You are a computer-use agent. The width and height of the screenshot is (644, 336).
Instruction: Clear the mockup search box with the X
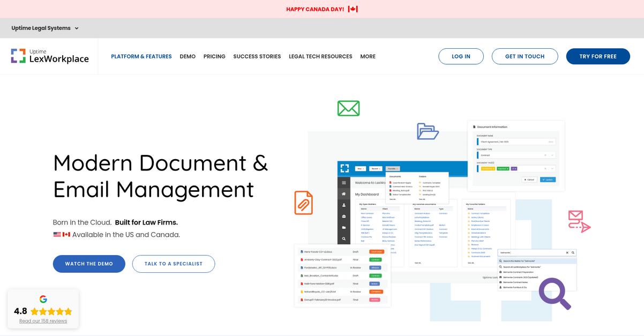(567, 252)
